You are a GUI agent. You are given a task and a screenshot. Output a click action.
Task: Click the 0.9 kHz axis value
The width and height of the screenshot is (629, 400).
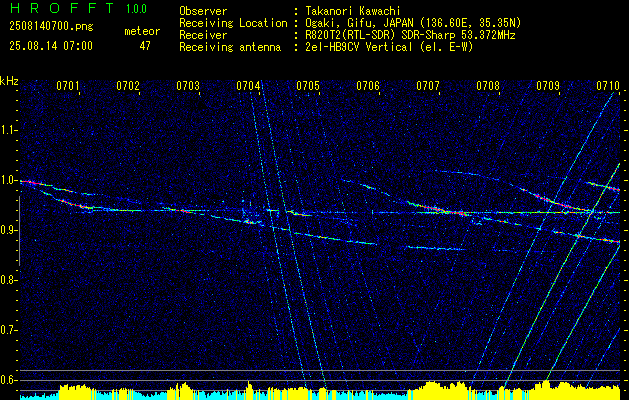[7, 230]
